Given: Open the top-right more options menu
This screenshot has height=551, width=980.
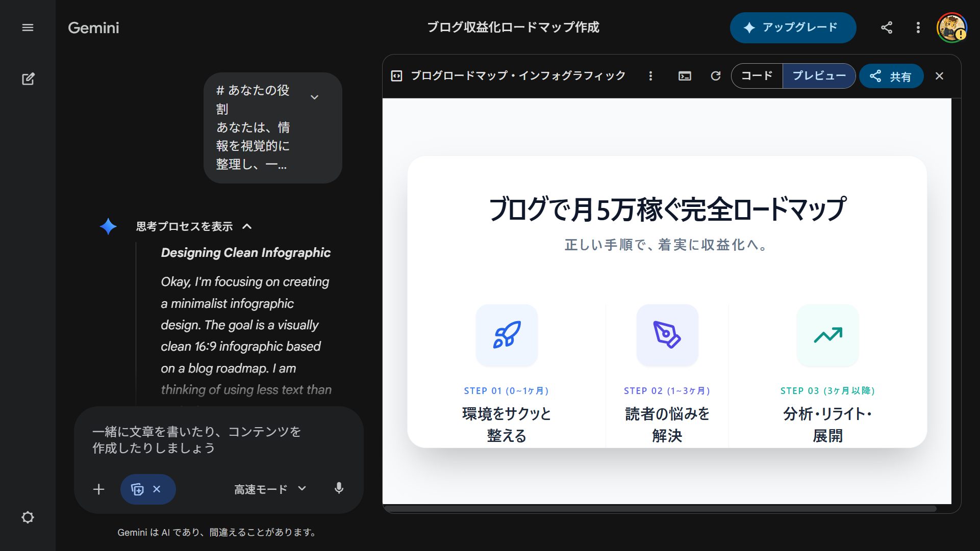Looking at the screenshot, I should click(x=918, y=28).
